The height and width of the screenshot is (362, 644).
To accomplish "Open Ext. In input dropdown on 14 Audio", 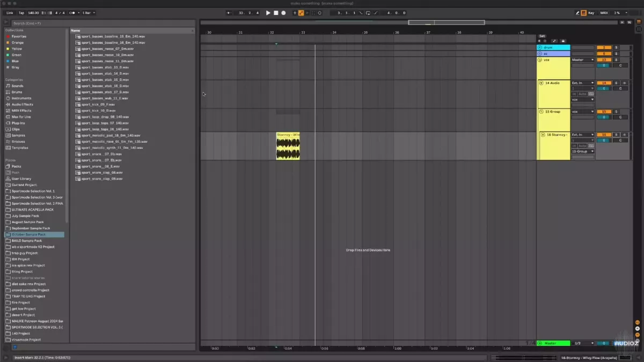I will (582, 83).
